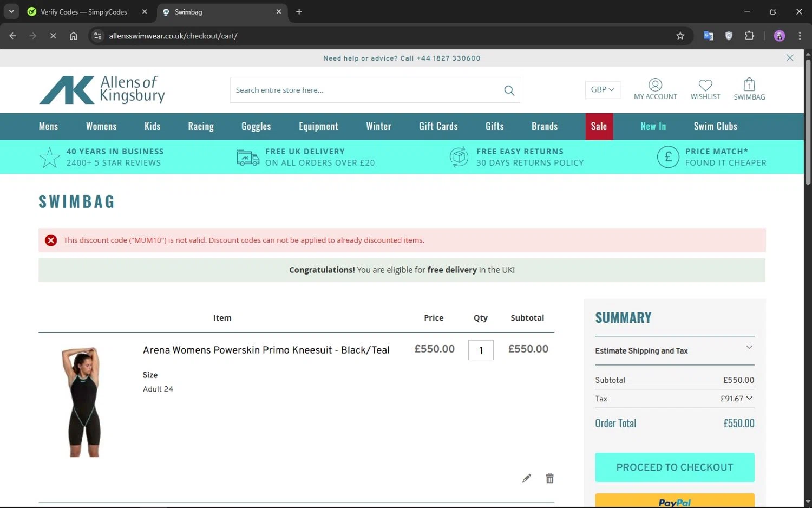Open the Swim Clubs menu item
The width and height of the screenshot is (812, 508).
tap(715, 126)
